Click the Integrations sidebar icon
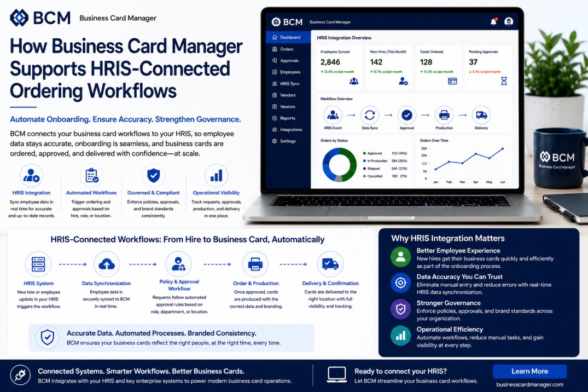The image size is (588, 392). [x=275, y=130]
